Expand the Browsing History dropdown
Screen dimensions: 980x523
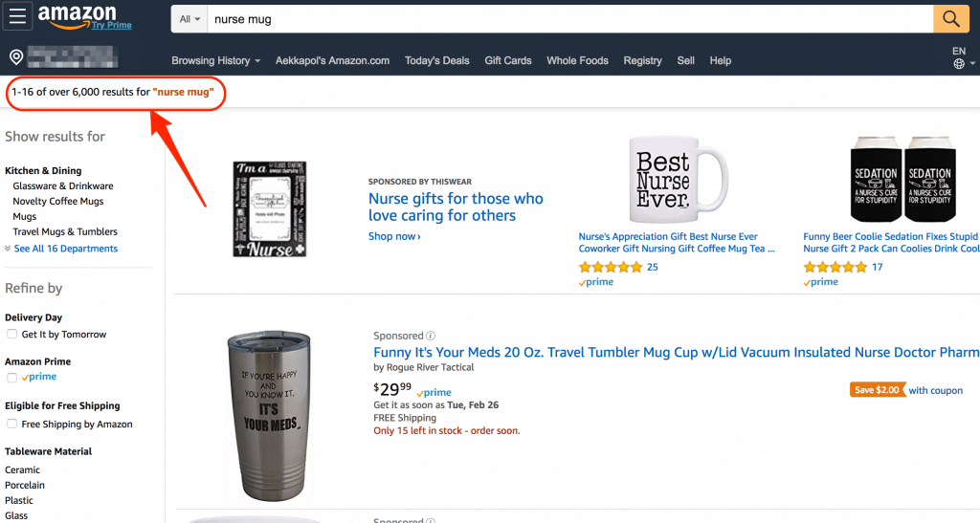(216, 60)
